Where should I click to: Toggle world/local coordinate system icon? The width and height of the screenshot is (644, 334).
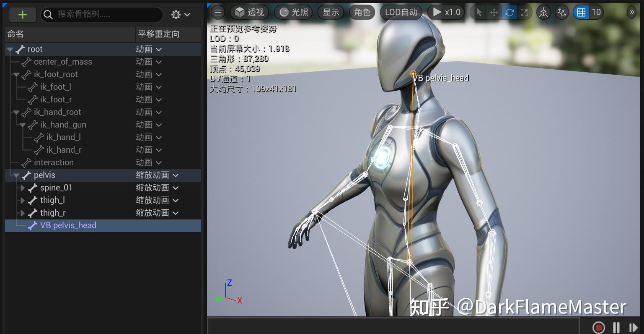[x=543, y=12]
